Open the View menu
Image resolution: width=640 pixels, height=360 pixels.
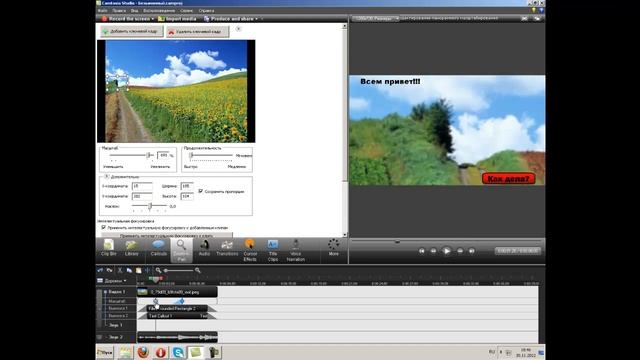coord(134,11)
